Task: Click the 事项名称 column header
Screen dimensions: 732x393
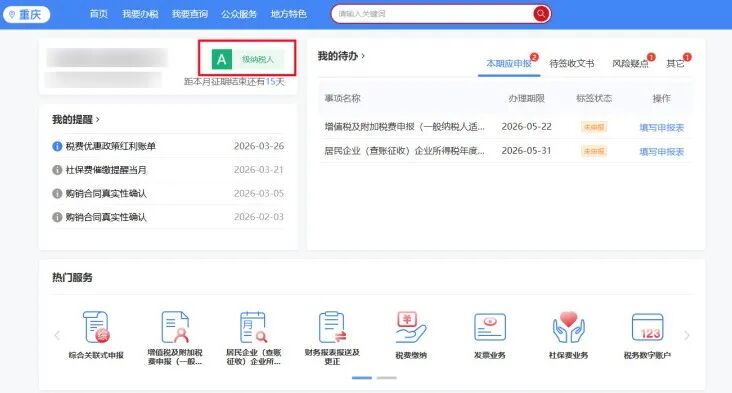Action: pos(342,98)
